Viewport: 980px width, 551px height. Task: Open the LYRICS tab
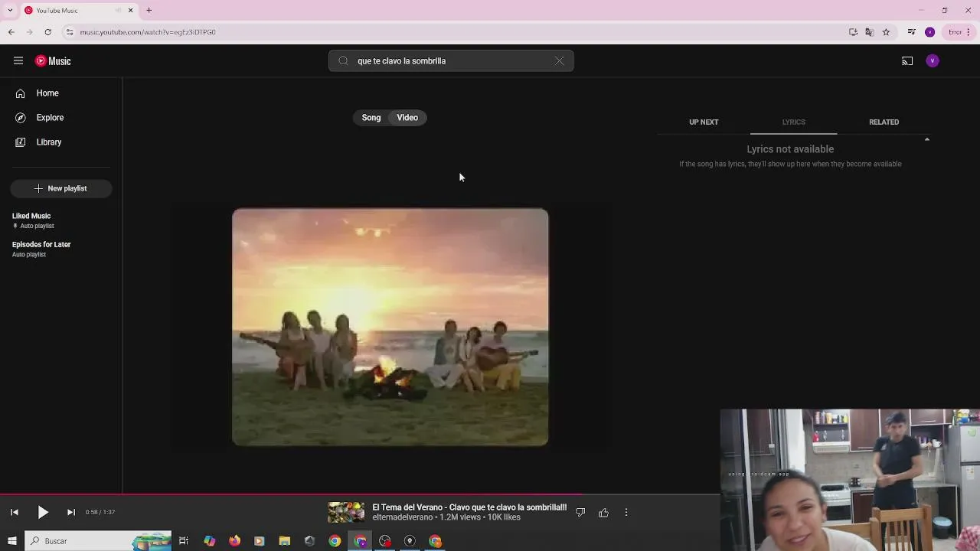tap(793, 122)
